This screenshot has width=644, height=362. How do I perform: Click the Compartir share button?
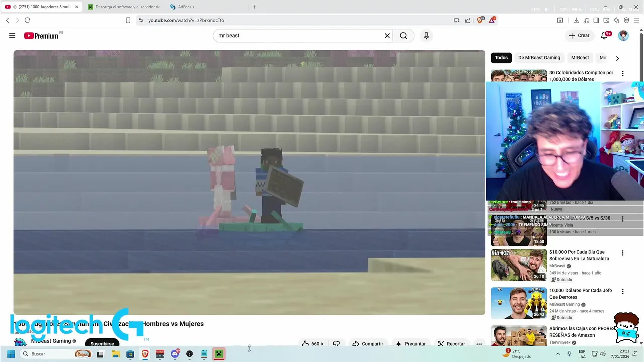368,344
